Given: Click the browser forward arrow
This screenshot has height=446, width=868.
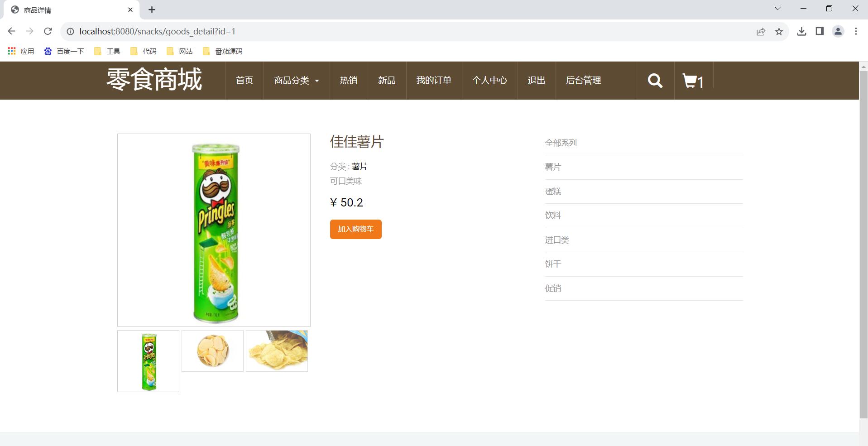Looking at the screenshot, I should [x=30, y=31].
